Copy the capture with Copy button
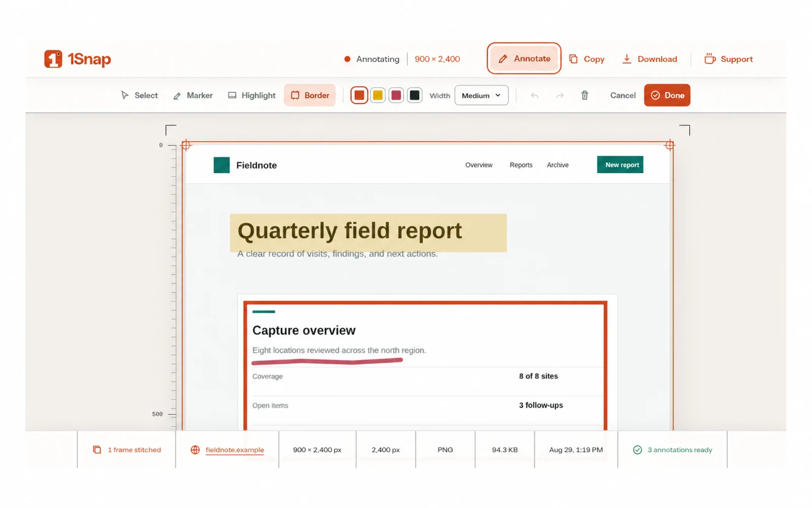Image resolution: width=812 pixels, height=508 pixels. (x=587, y=59)
